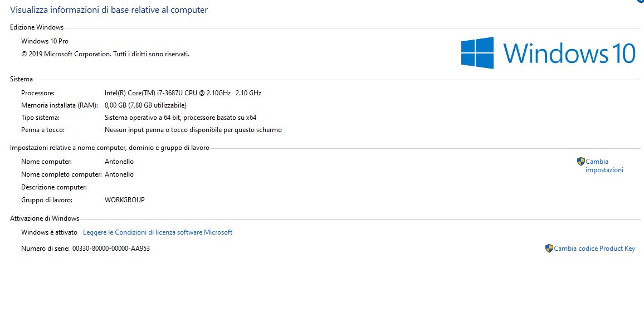Click the Sistema section header
This screenshot has width=644, height=331.
click(x=21, y=79)
